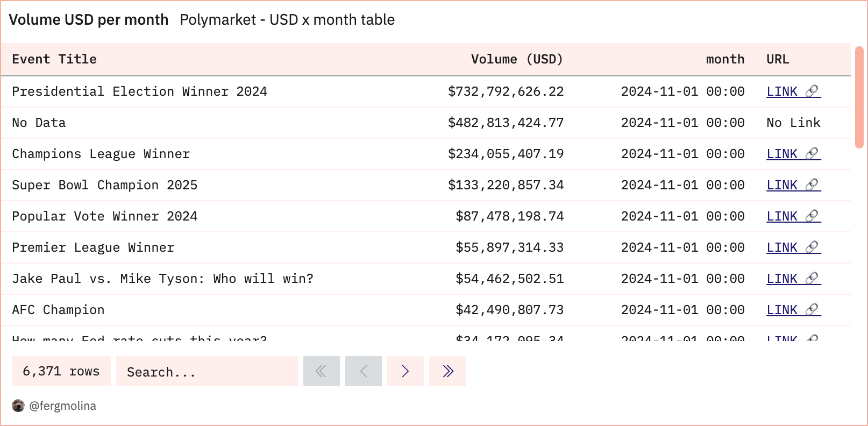
Task: Click the Event Title column header
Action: coord(54,59)
